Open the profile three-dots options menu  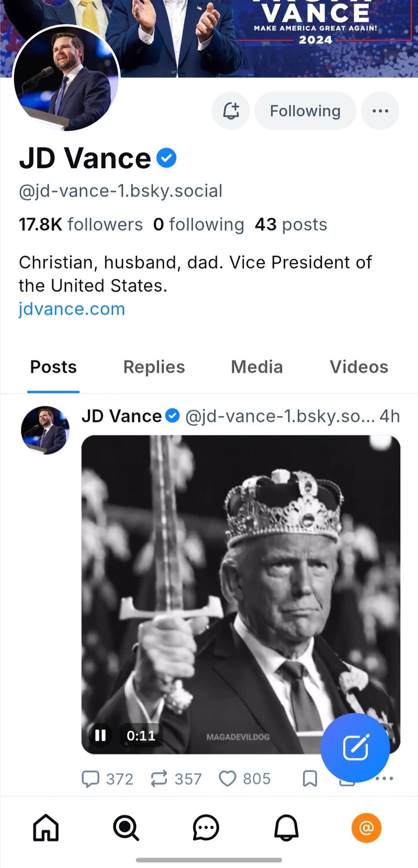click(380, 111)
